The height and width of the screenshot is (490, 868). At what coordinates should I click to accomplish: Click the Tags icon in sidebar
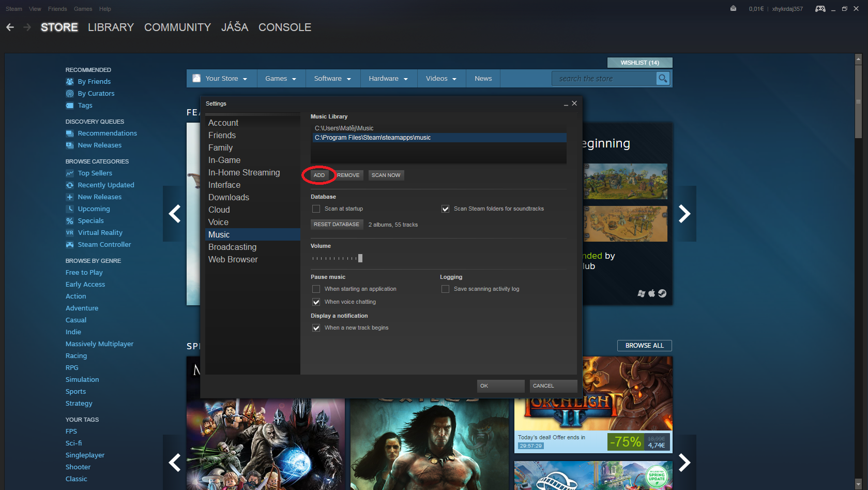click(70, 106)
